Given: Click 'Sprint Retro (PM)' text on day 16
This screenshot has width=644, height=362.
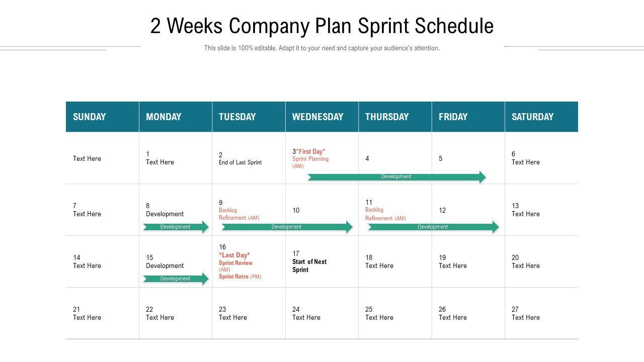Looking at the screenshot, I should (x=240, y=277).
